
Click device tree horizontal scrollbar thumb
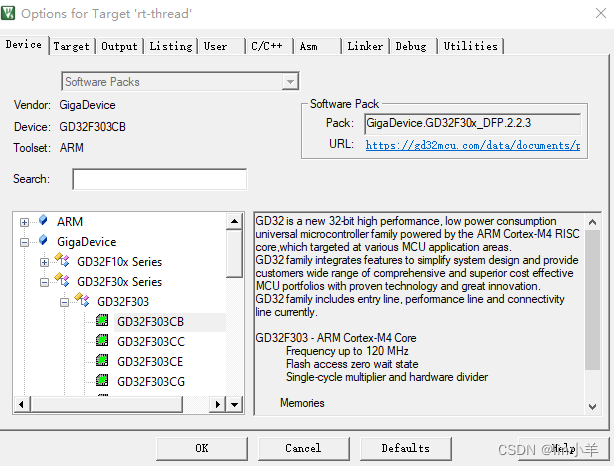pyautogui.click(x=107, y=405)
